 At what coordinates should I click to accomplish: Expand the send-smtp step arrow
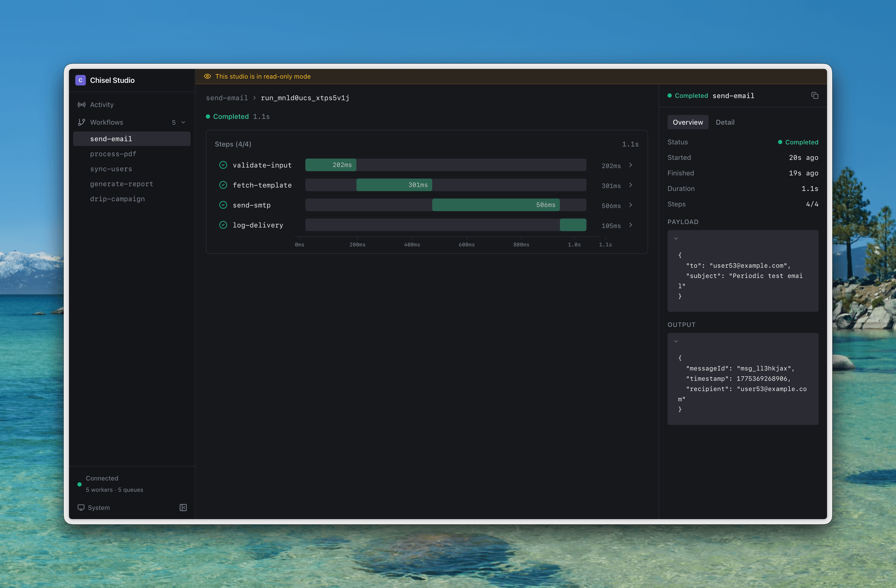pos(631,205)
